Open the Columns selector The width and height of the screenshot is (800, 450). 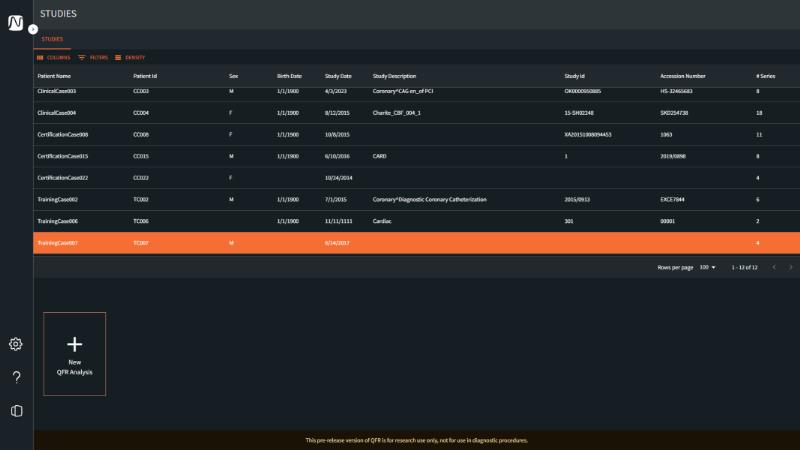(53, 57)
